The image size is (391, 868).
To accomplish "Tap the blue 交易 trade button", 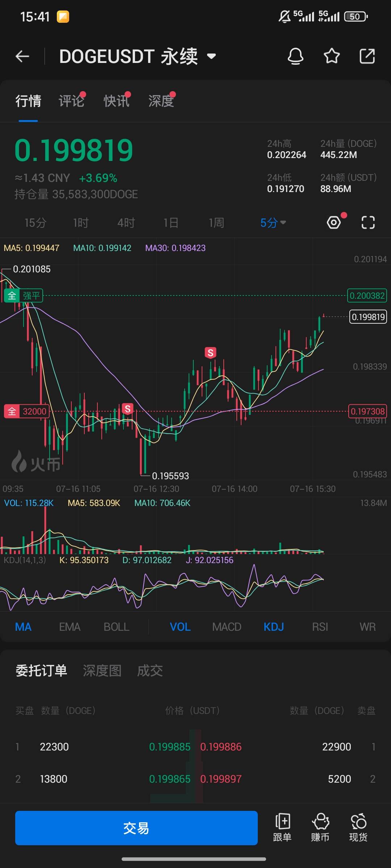I will pyautogui.click(x=136, y=828).
